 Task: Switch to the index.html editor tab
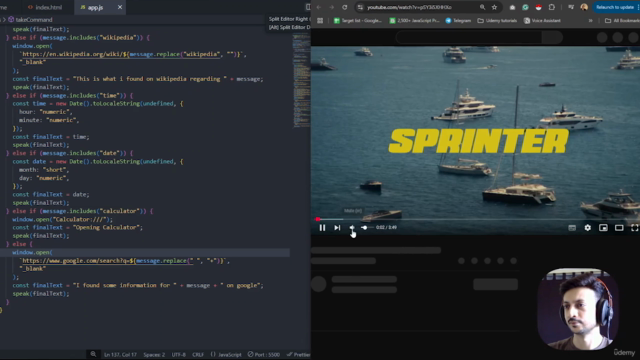pos(45,7)
